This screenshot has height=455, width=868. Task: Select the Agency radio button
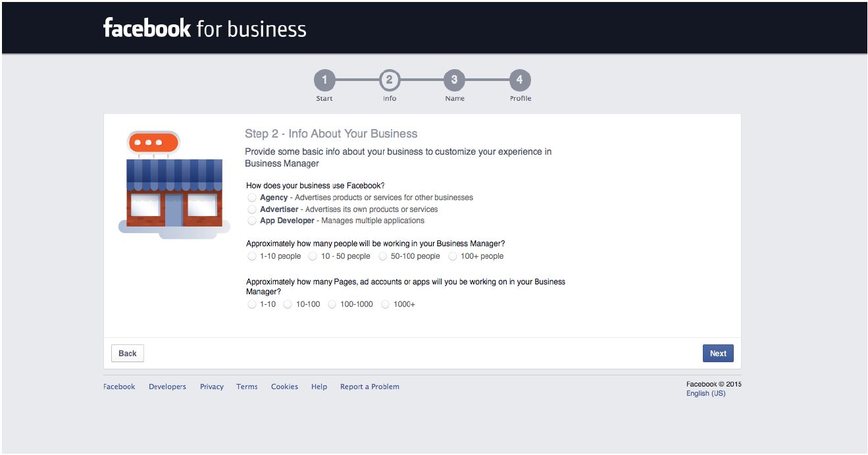click(252, 198)
